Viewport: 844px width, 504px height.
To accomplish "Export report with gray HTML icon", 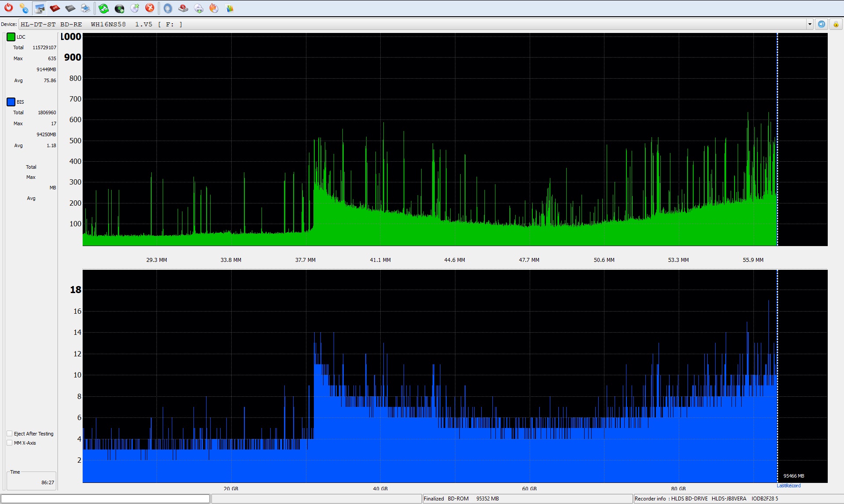I will (70, 8).
